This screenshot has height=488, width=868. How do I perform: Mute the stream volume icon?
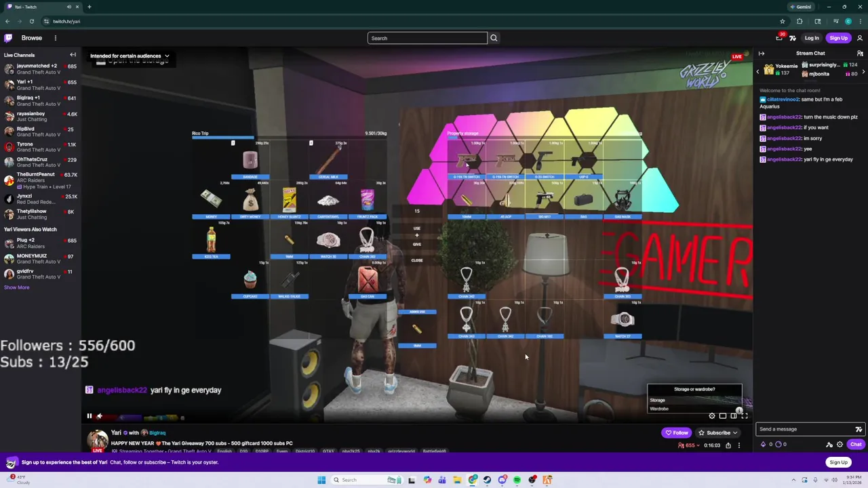tap(100, 416)
